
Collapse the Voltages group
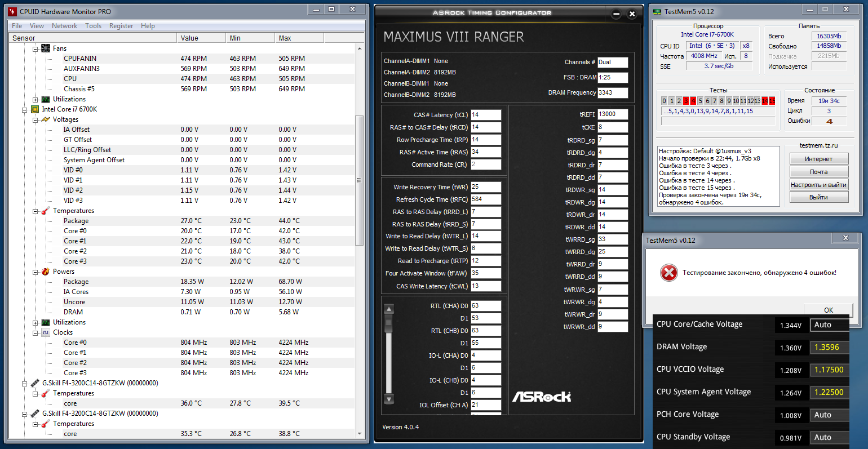35,119
